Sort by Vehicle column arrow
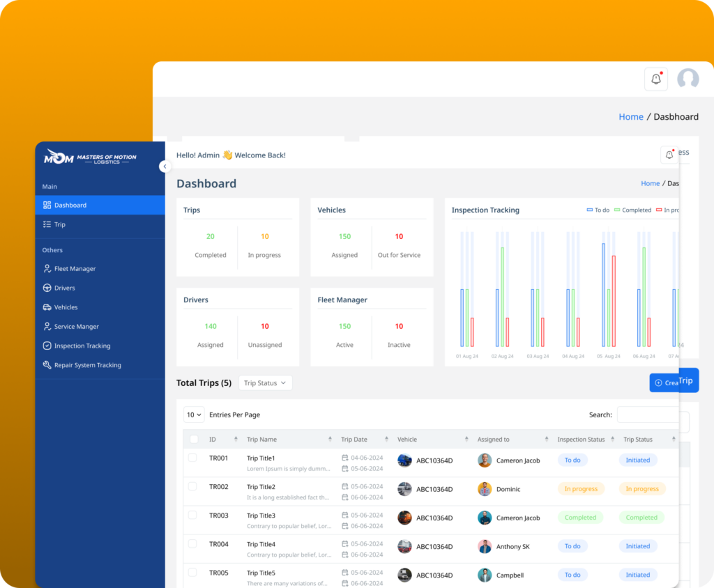714x588 pixels. [x=466, y=439]
